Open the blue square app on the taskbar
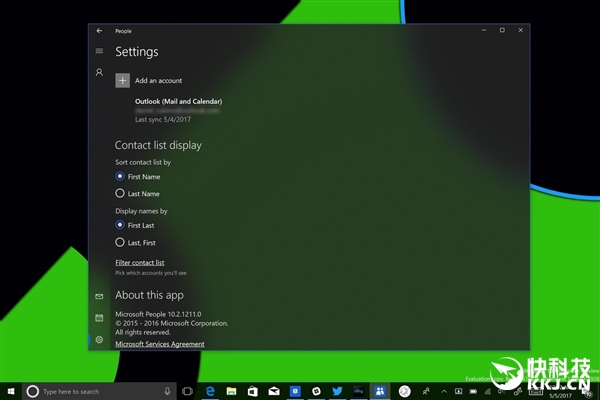The width and height of the screenshot is (600, 400). pos(295,391)
